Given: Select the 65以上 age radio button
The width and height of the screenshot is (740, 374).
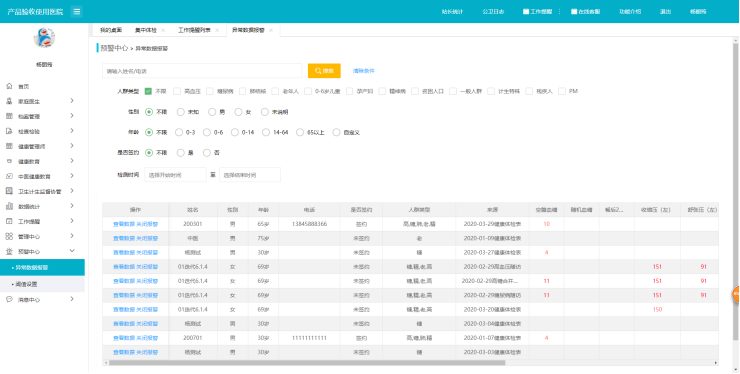Looking at the screenshot, I should coord(300,133).
